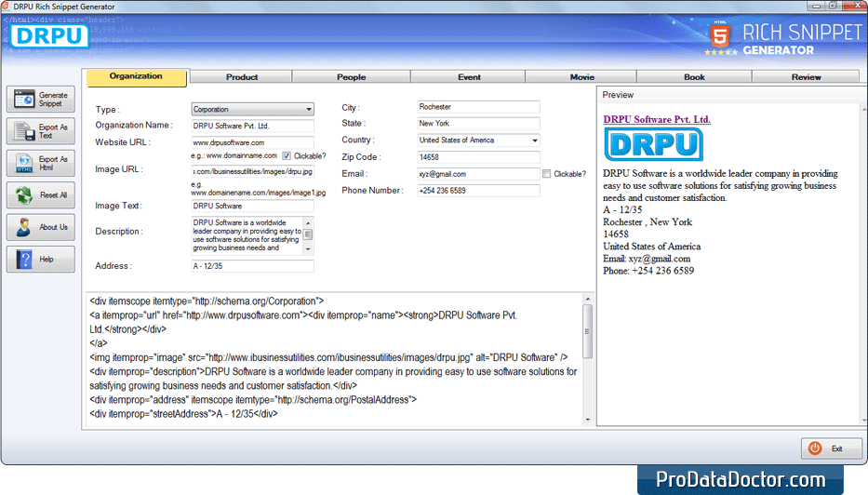
Task: Click the Export As Text floppy icon
Action: 24,131
